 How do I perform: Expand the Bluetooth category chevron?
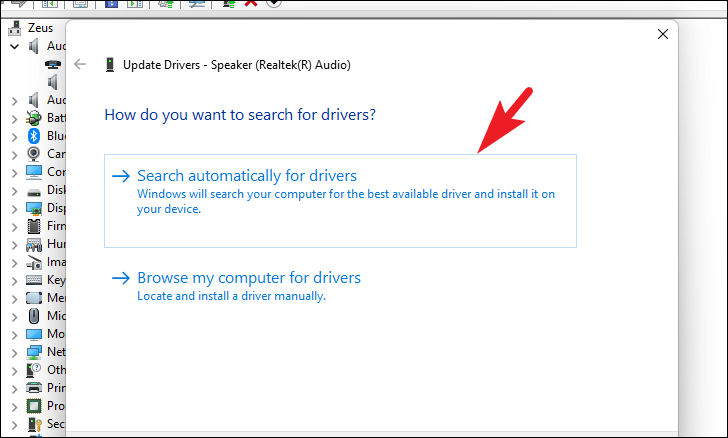tap(14, 136)
